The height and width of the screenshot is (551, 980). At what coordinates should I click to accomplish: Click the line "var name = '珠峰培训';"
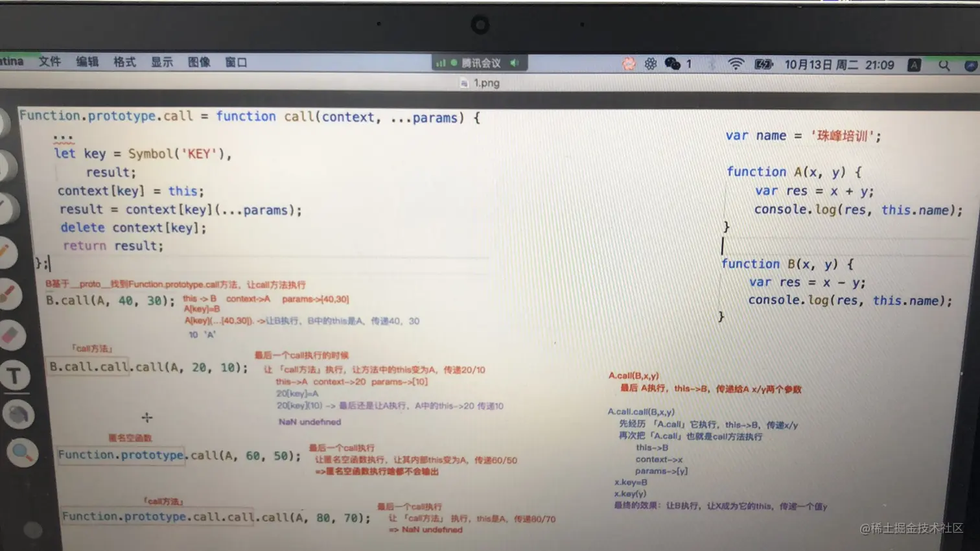(x=803, y=135)
